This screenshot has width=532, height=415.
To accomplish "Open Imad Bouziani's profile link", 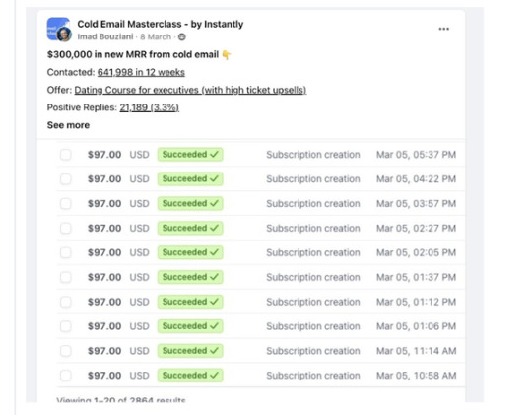I will pyautogui.click(x=105, y=36).
